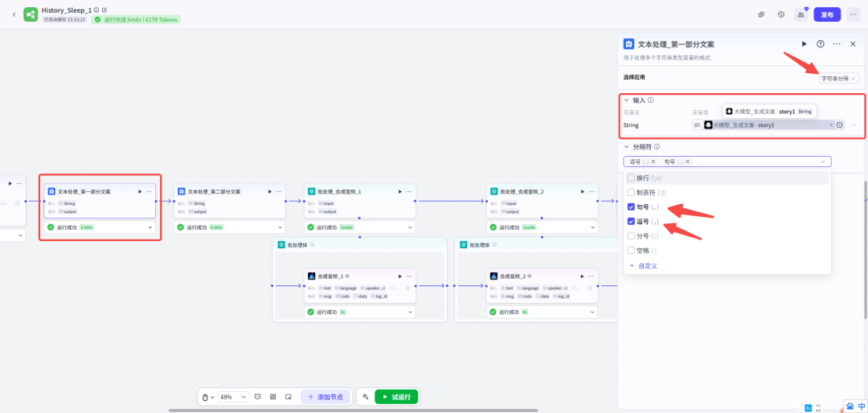This screenshot has width=868, height=413.
Task: Click the auto-arrange grid icon
Action: (273, 397)
